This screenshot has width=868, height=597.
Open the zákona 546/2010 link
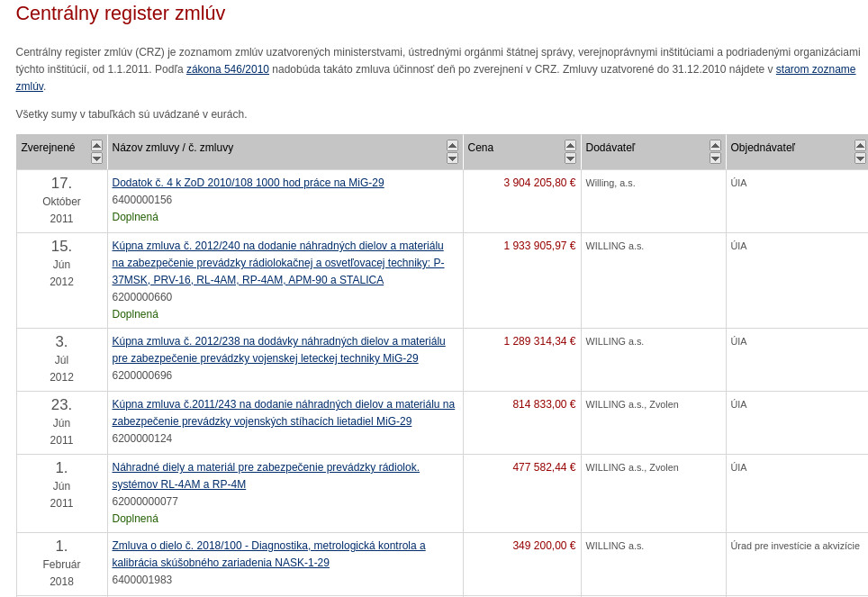pyautogui.click(x=227, y=69)
